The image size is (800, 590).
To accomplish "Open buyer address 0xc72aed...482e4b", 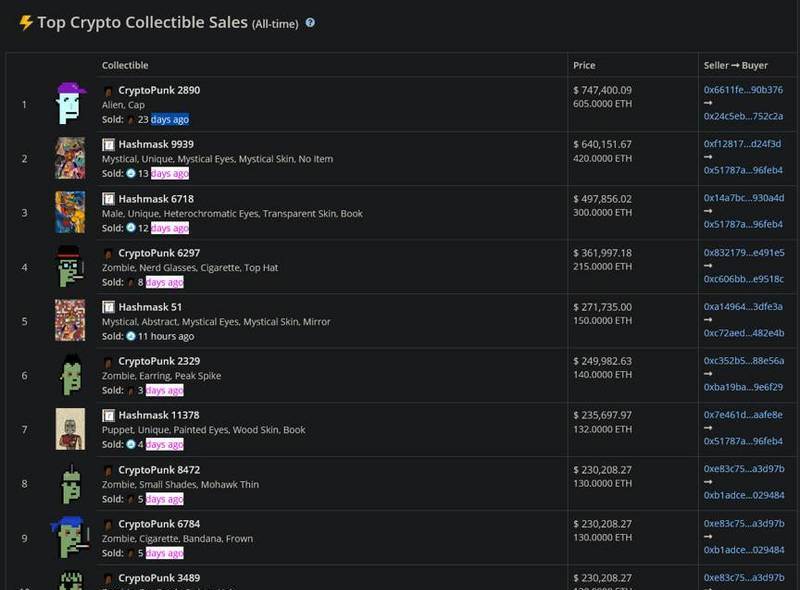I will pos(744,333).
